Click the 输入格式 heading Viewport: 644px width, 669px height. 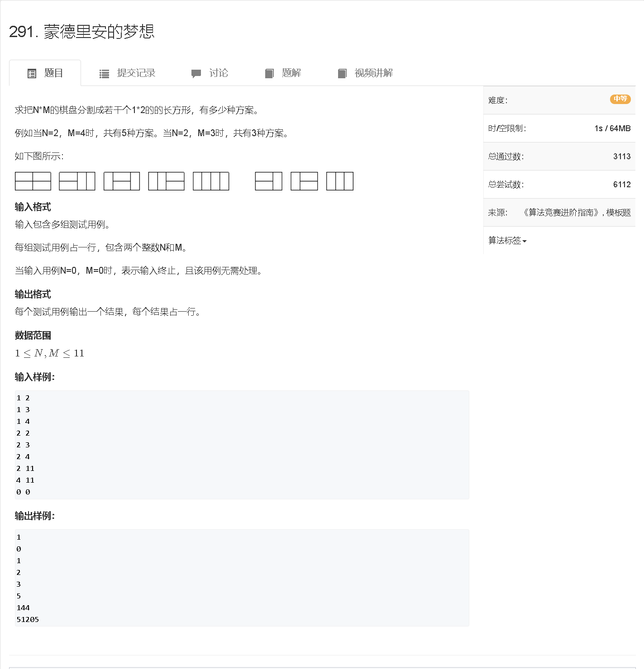tap(33, 207)
